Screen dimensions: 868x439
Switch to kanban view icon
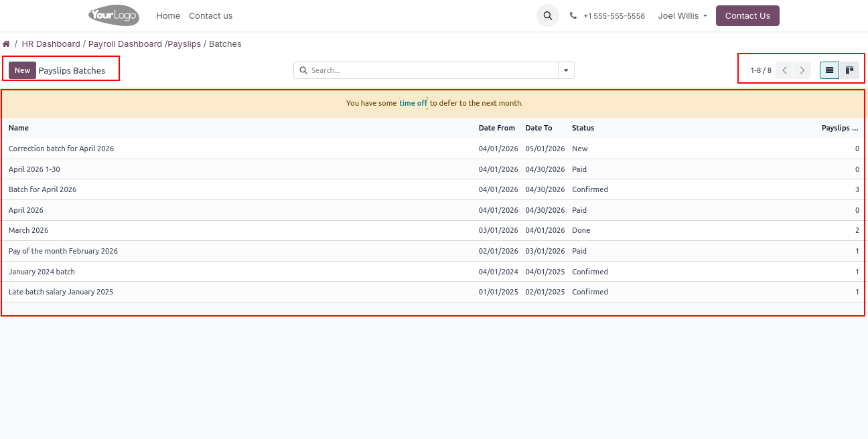coord(849,70)
